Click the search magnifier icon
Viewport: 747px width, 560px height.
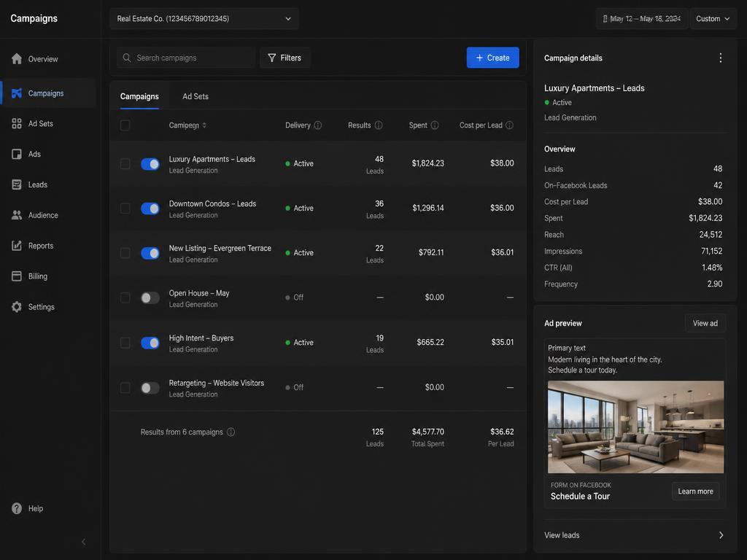[127, 58]
